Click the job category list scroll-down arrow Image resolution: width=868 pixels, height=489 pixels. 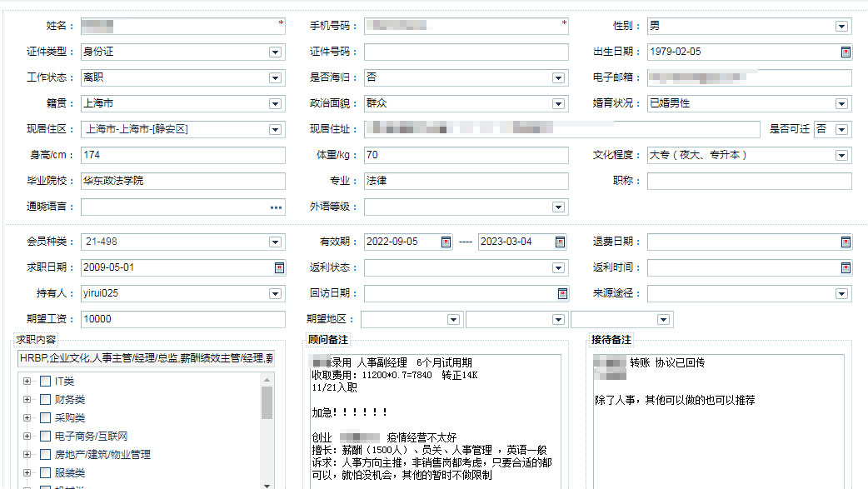267,485
